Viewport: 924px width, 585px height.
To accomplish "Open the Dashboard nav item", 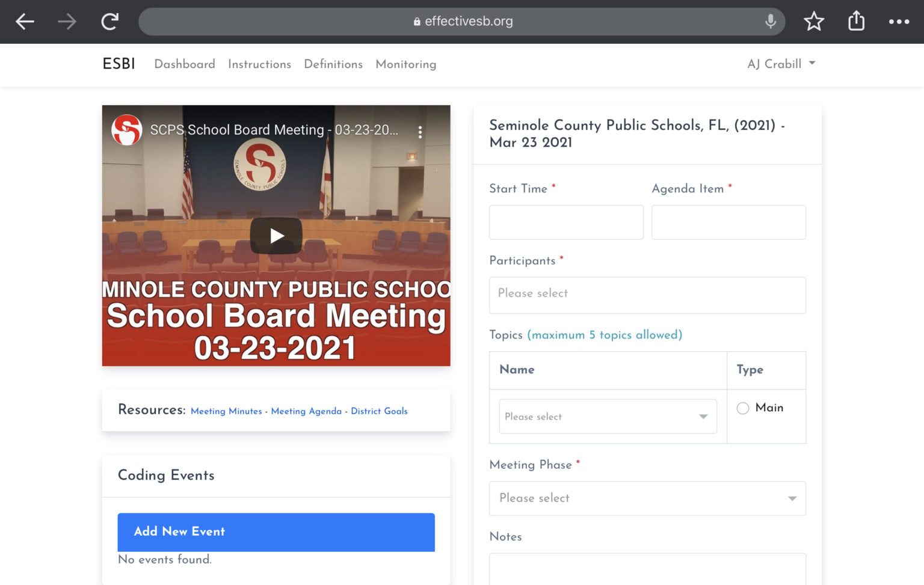I will coord(185,64).
